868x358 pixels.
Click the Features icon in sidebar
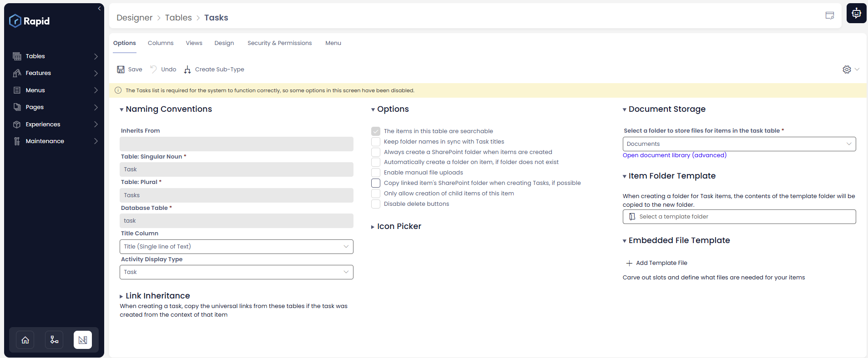(x=17, y=73)
